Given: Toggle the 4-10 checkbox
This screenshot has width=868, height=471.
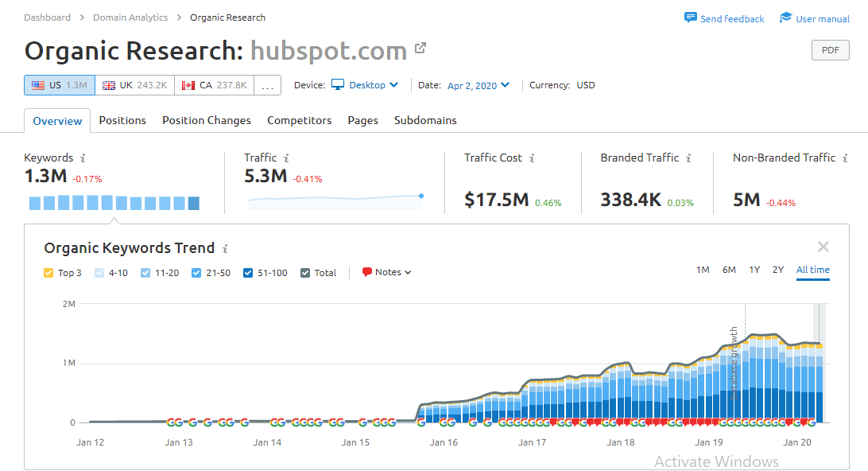Looking at the screenshot, I should point(99,273).
